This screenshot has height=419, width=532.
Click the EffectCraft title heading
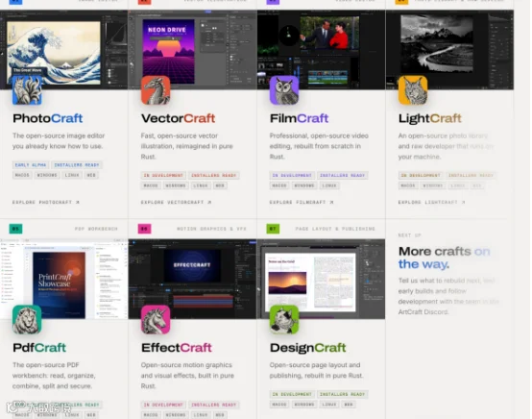point(177,347)
